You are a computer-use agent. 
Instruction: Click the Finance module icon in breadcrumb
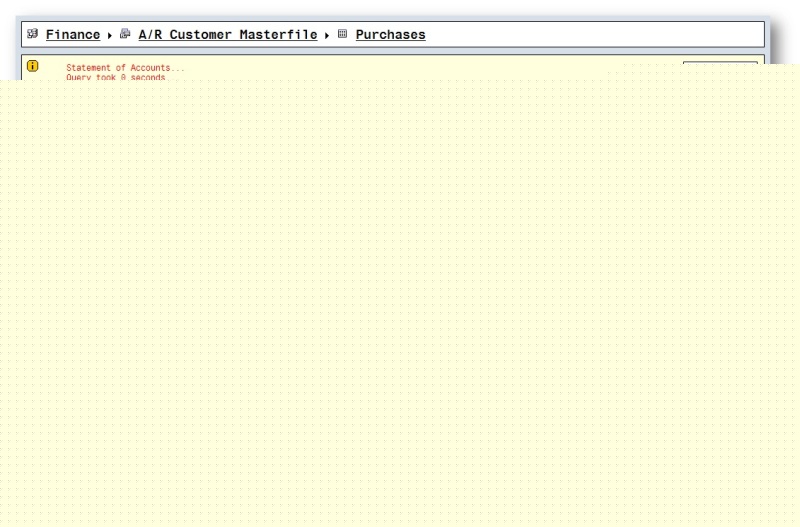click(32, 34)
